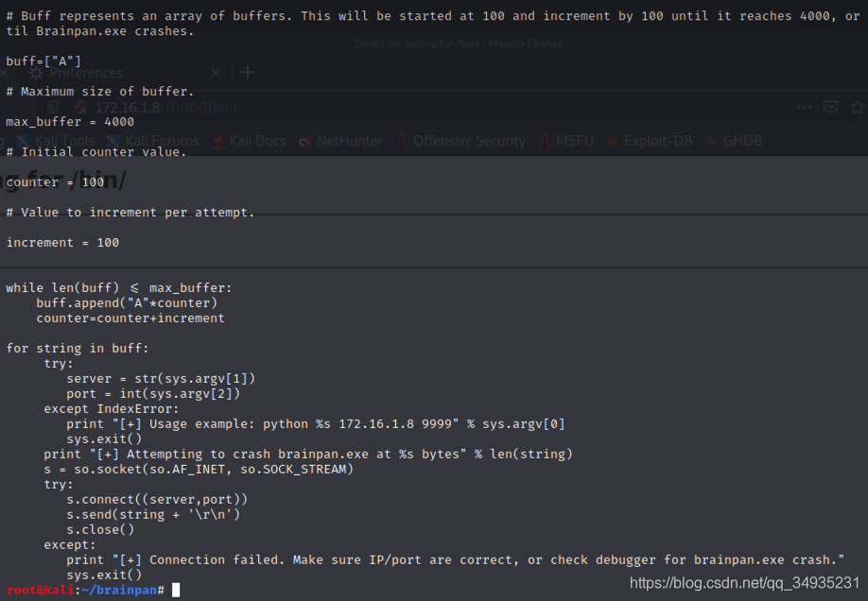868x601 pixels.
Task: Click the 'Connection failed' print line
Action: click(455, 560)
